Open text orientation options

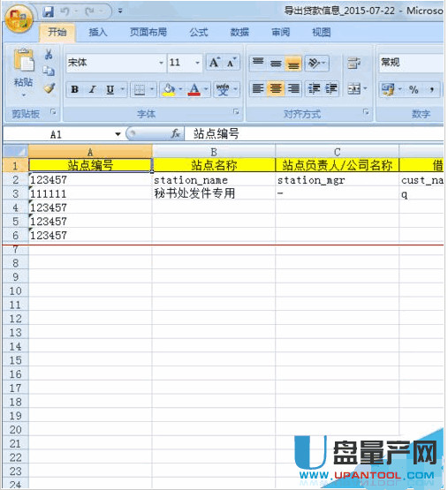pos(316,63)
